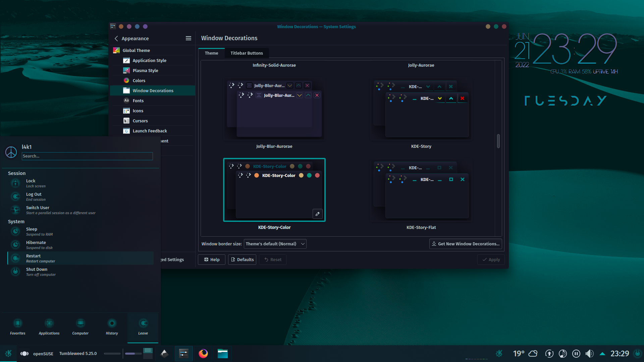The width and height of the screenshot is (644, 362).
Task: Click the KDE launcher button on the taskbar
Action: [x=8, y=353]
